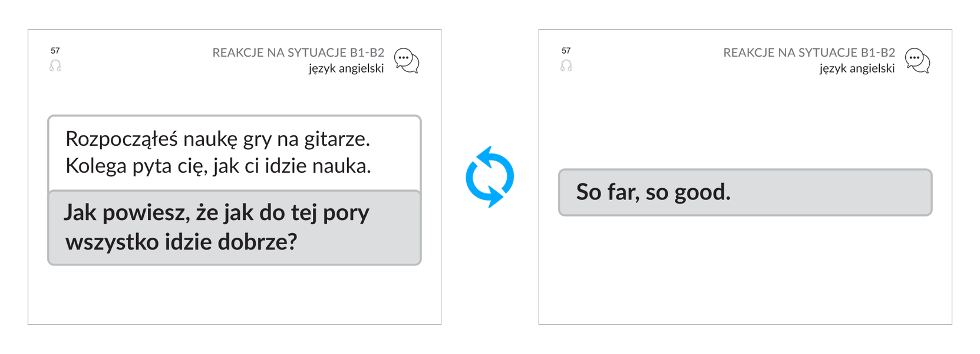Click card number 57 on right card
The height and width of the screenshot is (354, 980).
click(x=566, y=51)
